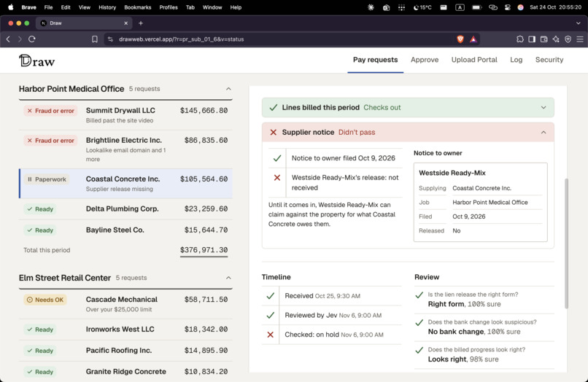Screen dimensions: 588x382
Task: Select Delta Plumbing Corp. pay request
Action: (125, 208)
